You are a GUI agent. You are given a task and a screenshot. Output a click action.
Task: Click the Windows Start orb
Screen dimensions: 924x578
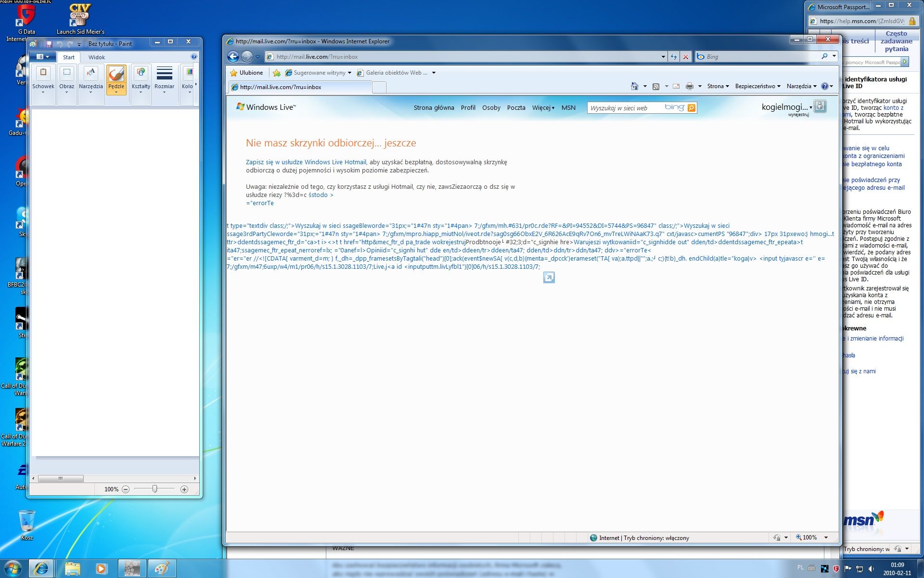click(x=13, y=568)
